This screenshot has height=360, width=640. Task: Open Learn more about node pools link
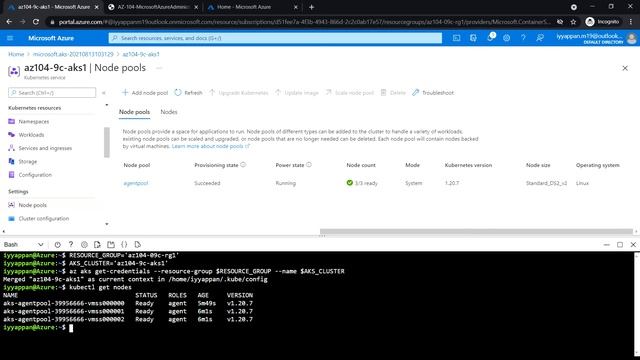[210, 146]
